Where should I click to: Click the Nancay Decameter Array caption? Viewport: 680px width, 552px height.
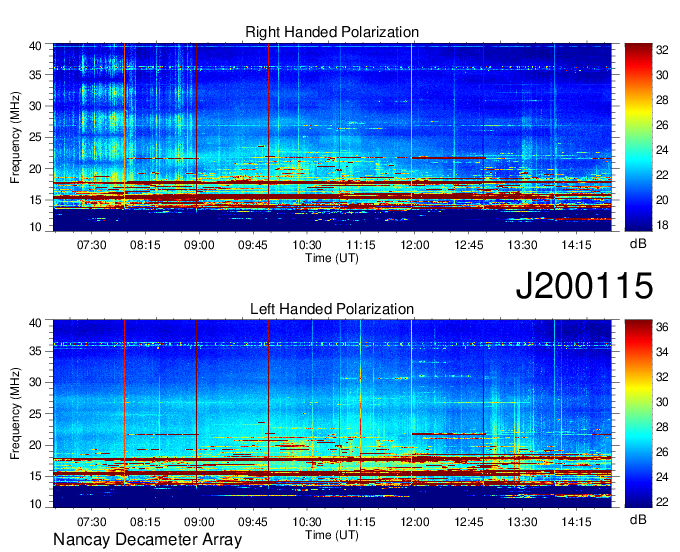(x=147, y=540)
